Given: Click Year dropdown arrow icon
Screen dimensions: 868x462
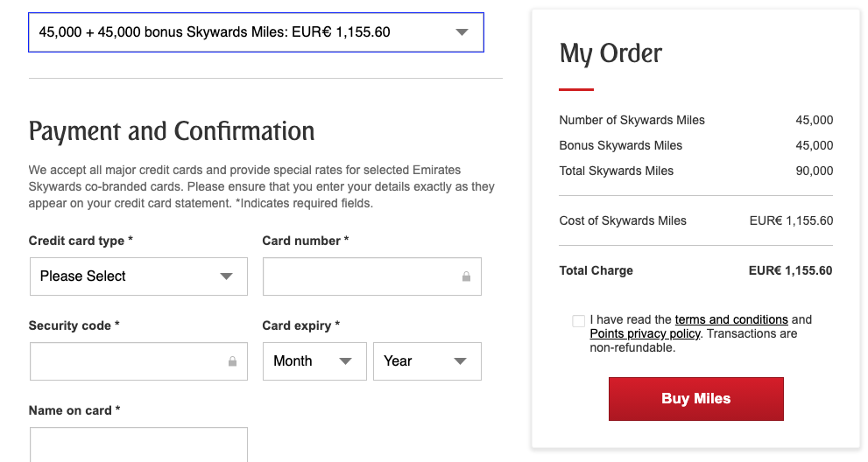Looking at the screenshot, I should pyautogui.click(x=460, y=361).
